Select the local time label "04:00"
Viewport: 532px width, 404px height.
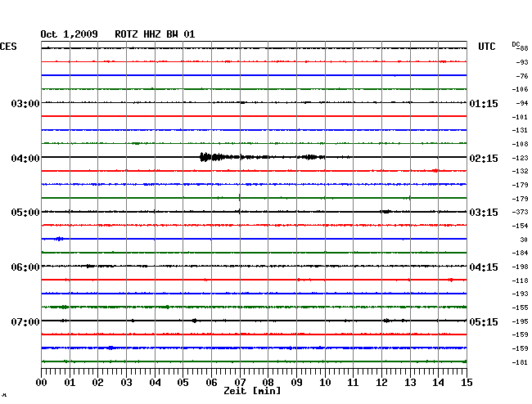pos(25,159)
